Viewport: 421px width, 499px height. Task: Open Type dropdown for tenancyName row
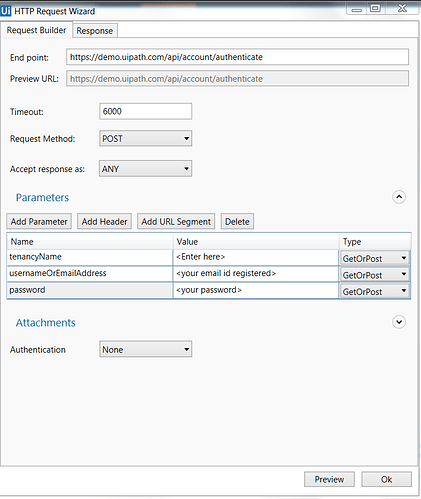pyautogui.click(x=375, y=258)
